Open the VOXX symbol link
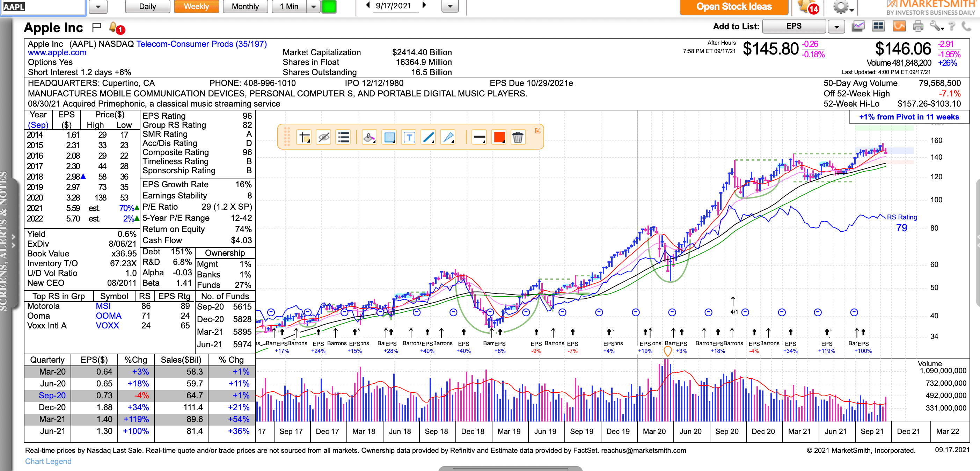The height and width of the screenshot is (471, 980). tap(107, 326)
